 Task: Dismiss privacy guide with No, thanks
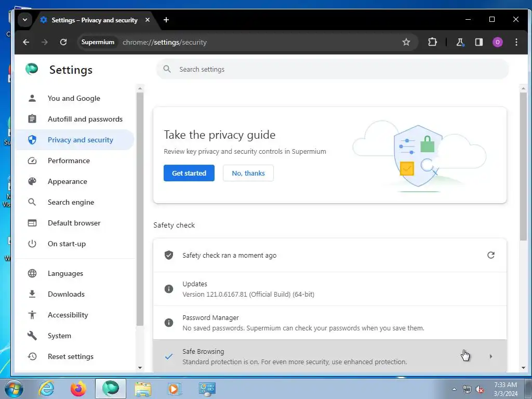click(x=248, y=173)
